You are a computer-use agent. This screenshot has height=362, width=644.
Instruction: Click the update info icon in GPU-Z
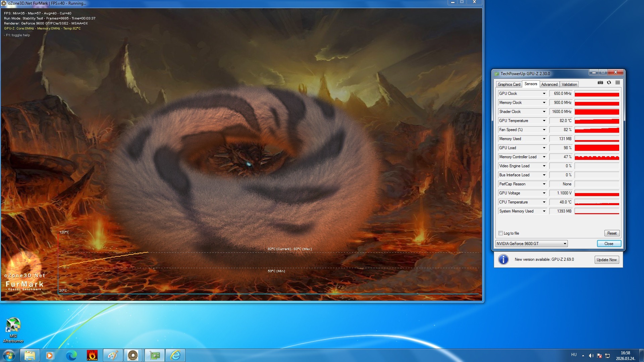503,259
